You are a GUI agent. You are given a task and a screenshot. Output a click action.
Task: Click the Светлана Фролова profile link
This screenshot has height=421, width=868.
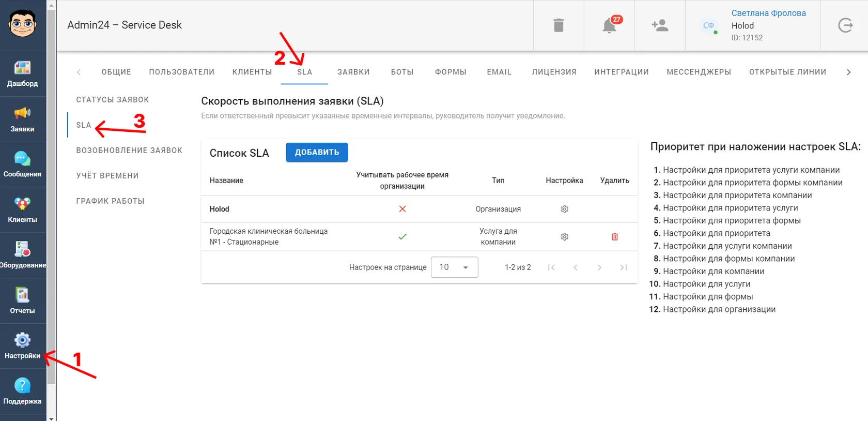pos(768,13)
